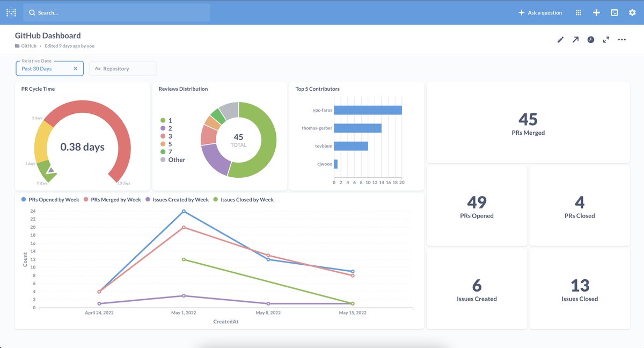Click the GitHub Dashboard title
Screen dimensions: 644x348
(x=48, y=35)
